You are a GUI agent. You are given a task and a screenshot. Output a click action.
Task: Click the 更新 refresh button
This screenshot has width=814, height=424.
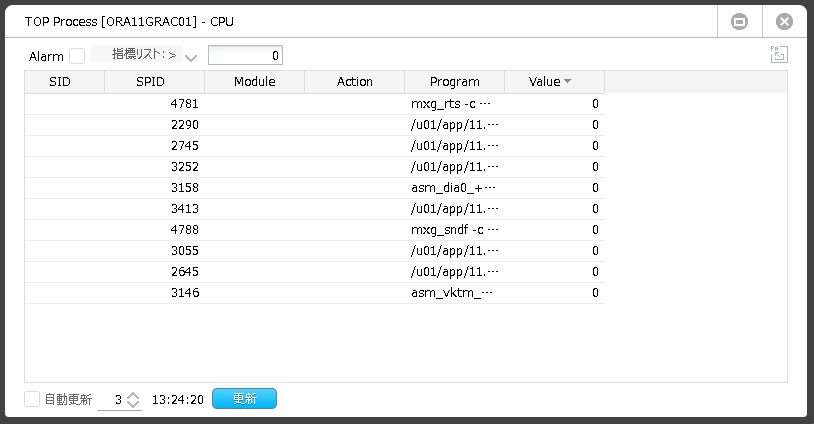(x=245, y=399)
